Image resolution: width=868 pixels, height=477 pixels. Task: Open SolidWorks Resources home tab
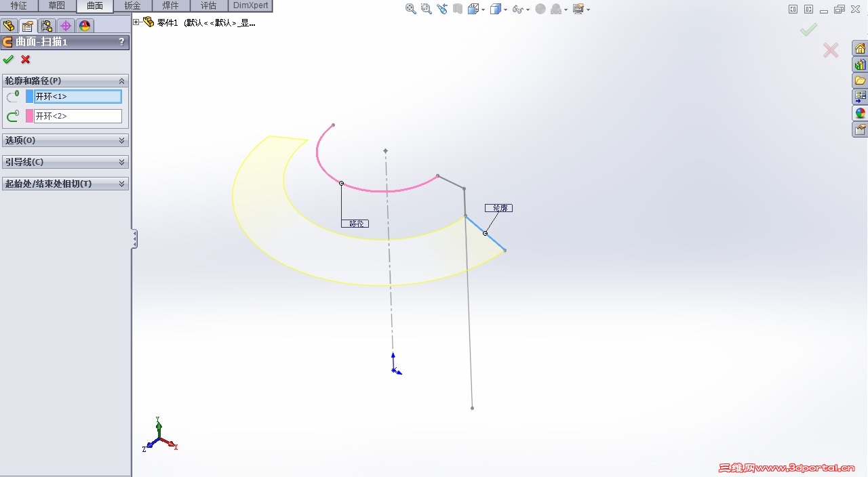[860, 49]
